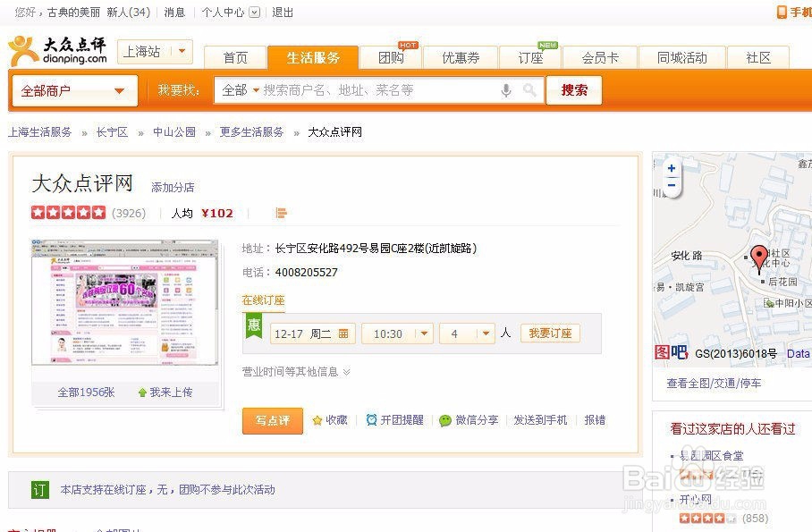Screen dimensions: 812x532
Task: Open the calendar icon in date field
Action: (x=343, y=334)
